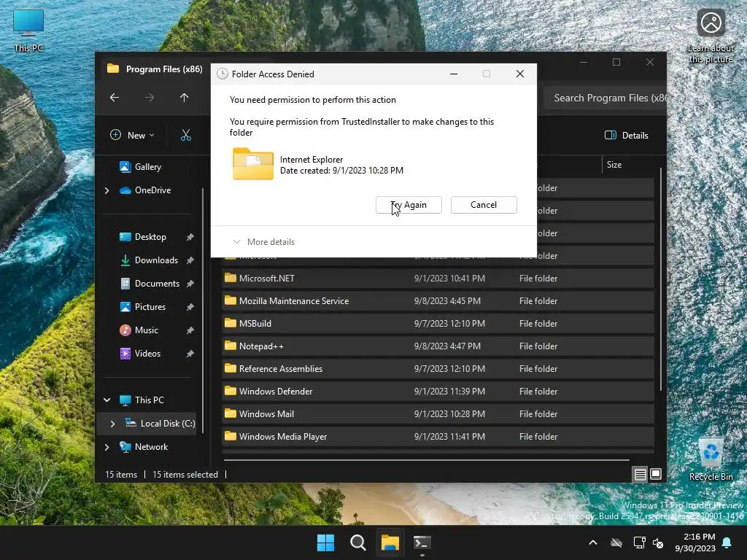Click the pin icon next to Desktop
This screenshot has height=560, width=747.
point(190,237)
